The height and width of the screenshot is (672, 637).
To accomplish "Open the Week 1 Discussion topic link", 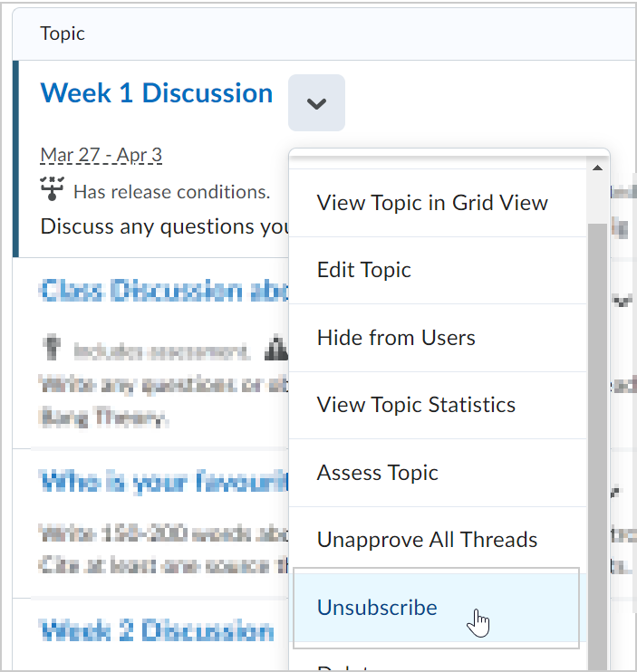I will coord(157,93).
